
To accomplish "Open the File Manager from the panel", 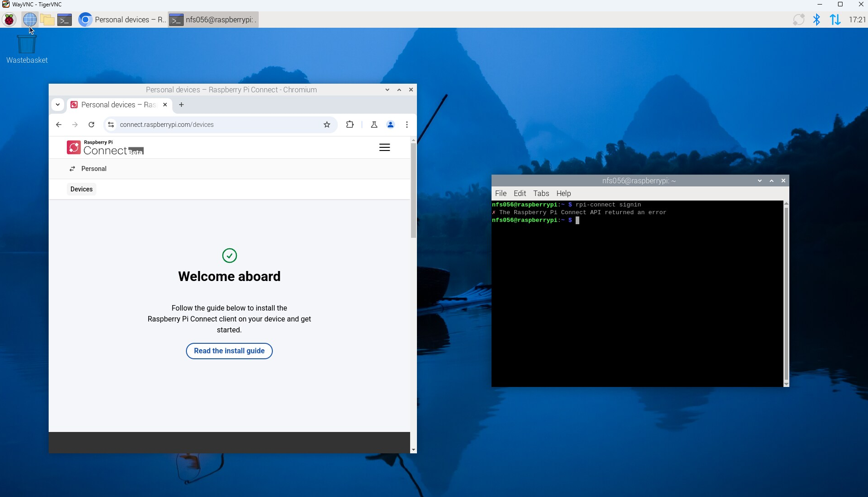I will (x=47, y=20).
